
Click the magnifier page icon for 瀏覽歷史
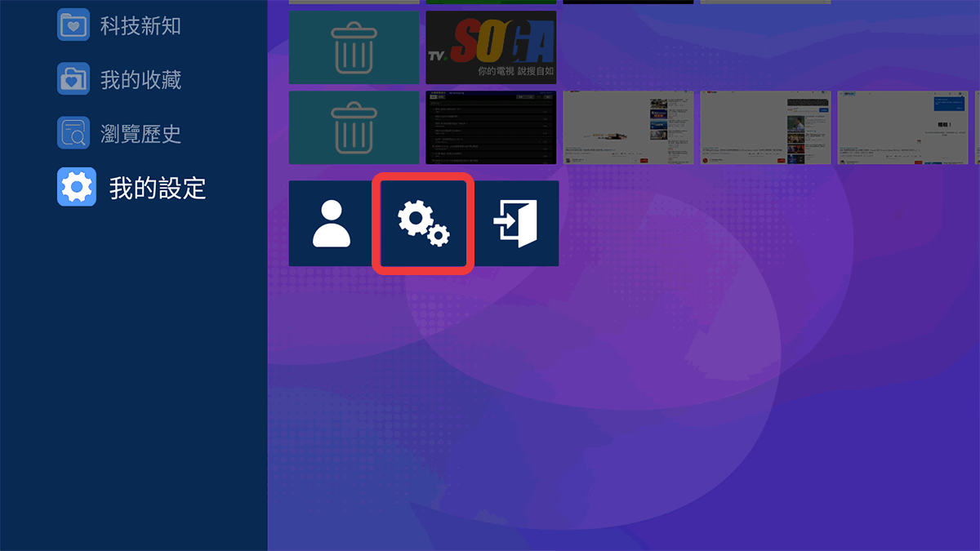(x=73, y=132)
